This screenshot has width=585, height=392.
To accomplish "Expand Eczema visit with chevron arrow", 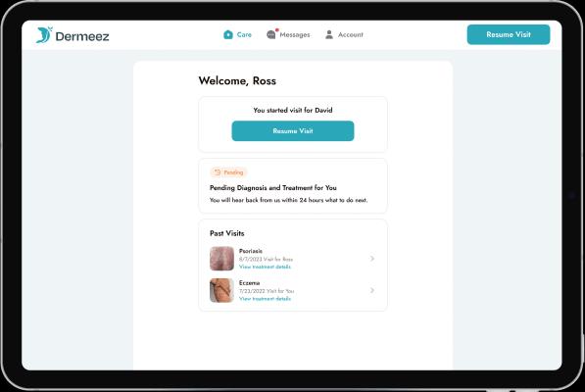I will point(372,290).
